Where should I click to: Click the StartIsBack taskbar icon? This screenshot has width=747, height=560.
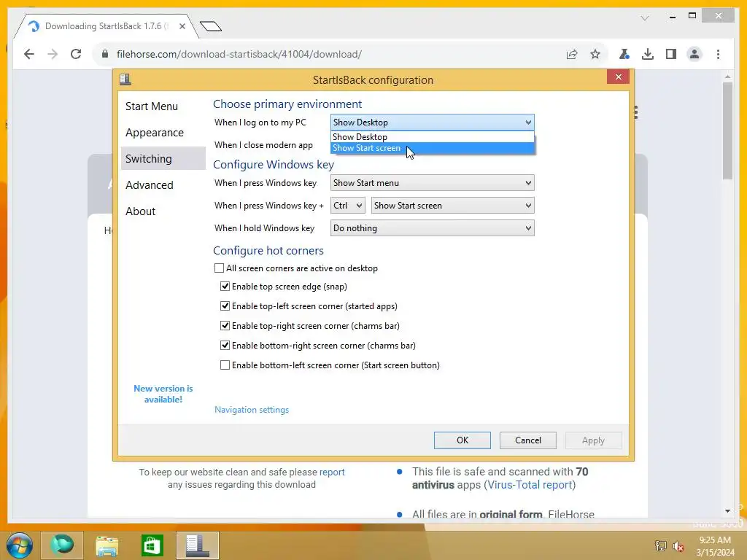(x=197, y=545)
